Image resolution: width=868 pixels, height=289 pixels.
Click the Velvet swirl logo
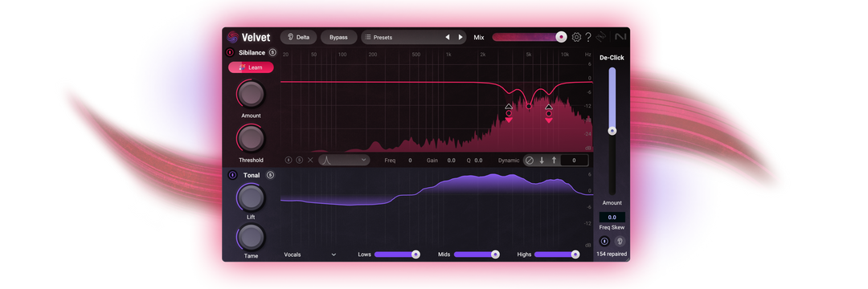coord(232,37)
